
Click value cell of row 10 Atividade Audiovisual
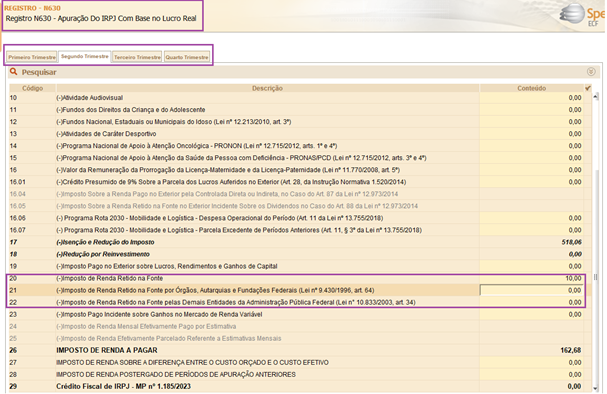532,98
